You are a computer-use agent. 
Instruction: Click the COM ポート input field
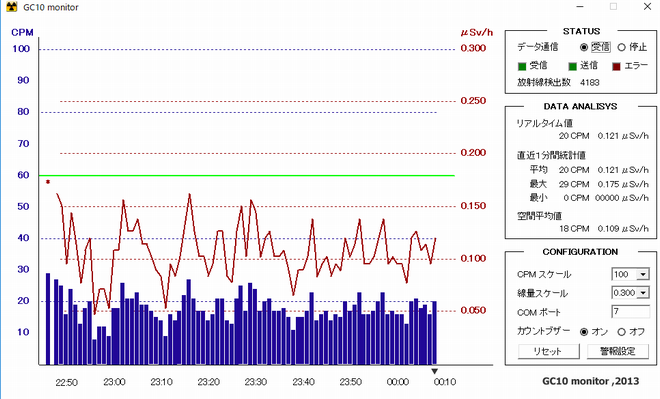click(x=630, y=311)
